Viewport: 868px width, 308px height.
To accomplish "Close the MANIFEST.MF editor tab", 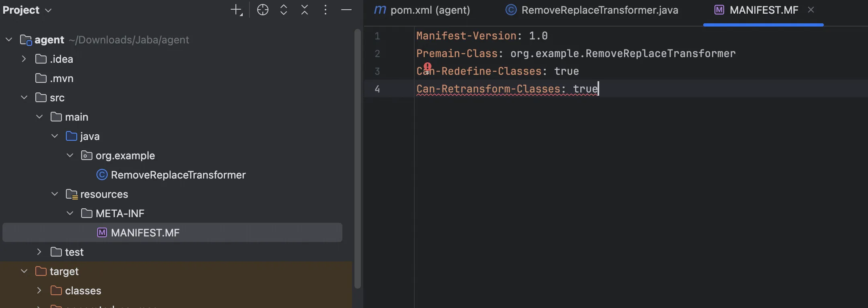I will click(811, 10).
